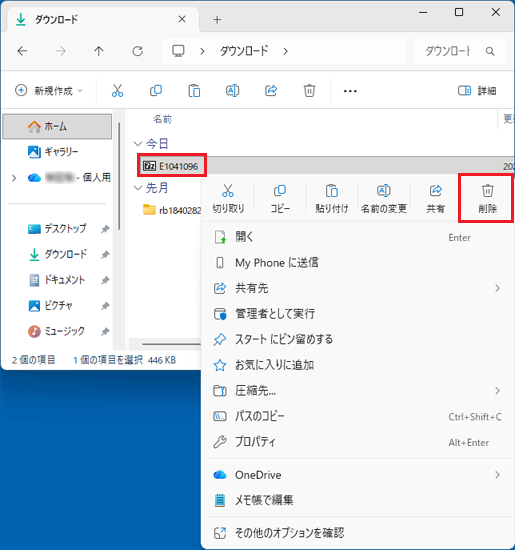Select プロパティ from context menu
The image size is (515, 550).
357,442
